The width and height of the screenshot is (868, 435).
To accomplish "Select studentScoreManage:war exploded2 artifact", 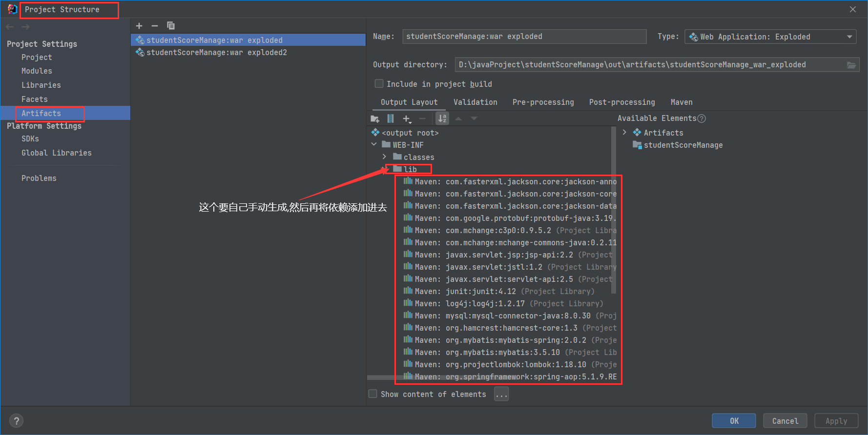I will click(x=248, y=52).
